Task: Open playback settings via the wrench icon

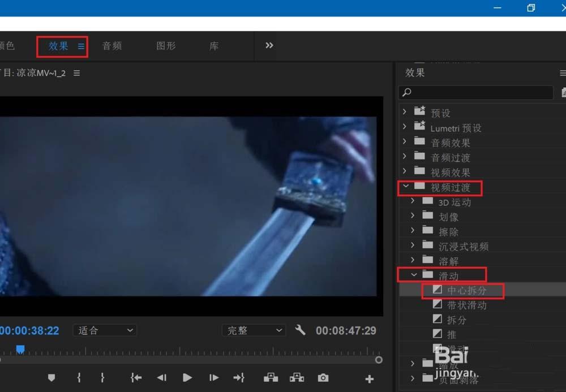Action: 300,330
